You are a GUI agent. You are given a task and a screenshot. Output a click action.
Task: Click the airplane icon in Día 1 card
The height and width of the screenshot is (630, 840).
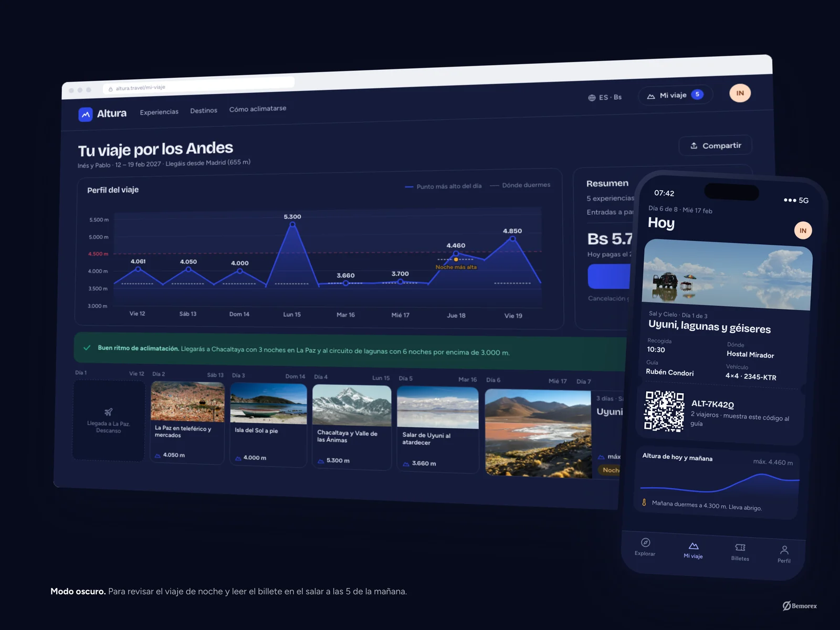pos(108,412)
